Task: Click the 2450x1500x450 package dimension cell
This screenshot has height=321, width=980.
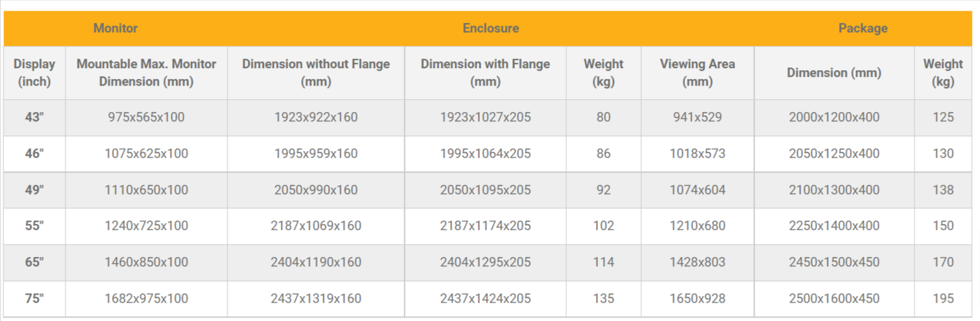Action: [834, 262]
